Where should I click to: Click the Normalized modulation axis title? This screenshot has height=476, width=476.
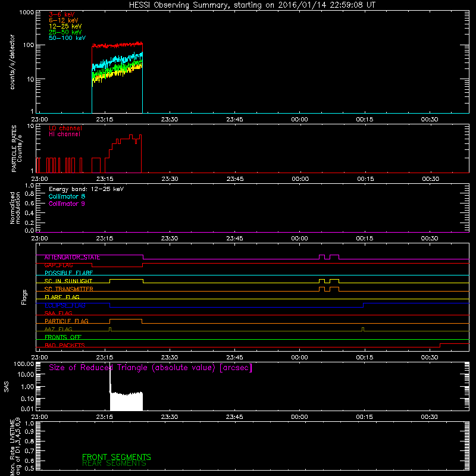pyautogui.click(x=15, y=208)
